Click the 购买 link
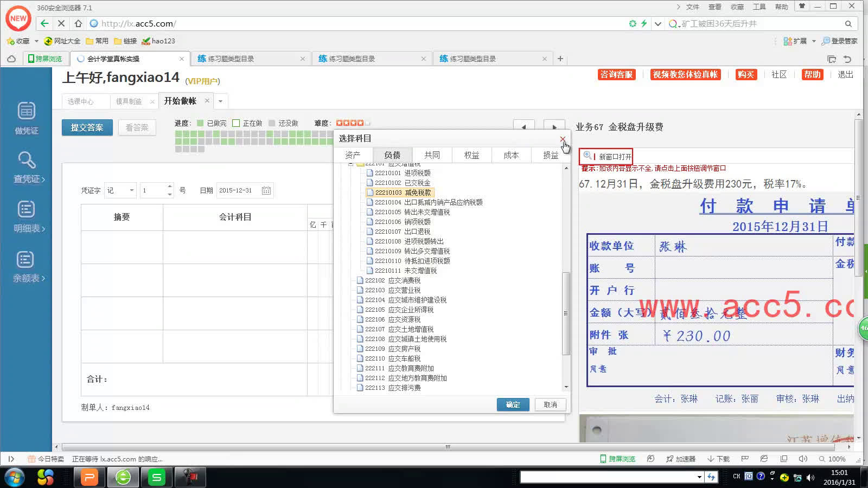868x488 pixels. click(x=746, y=74)
